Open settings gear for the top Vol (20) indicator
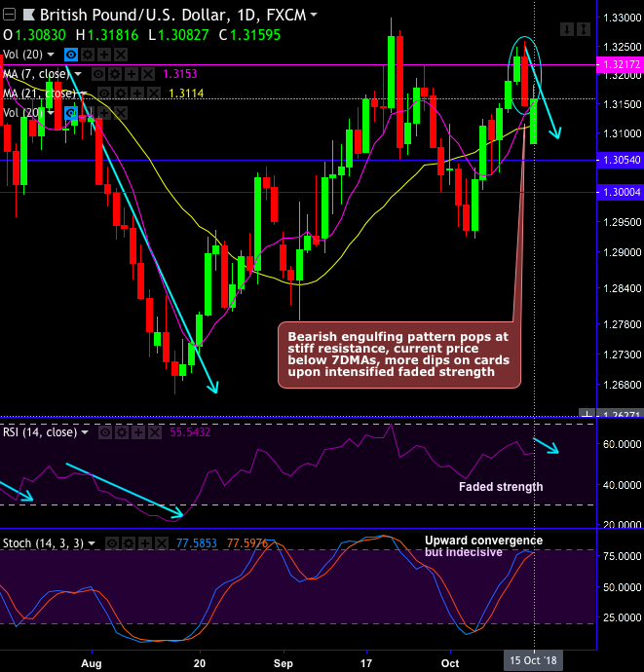Image resolution: width=644 pixels, height=672 pixels. click(x=88, y=55)
